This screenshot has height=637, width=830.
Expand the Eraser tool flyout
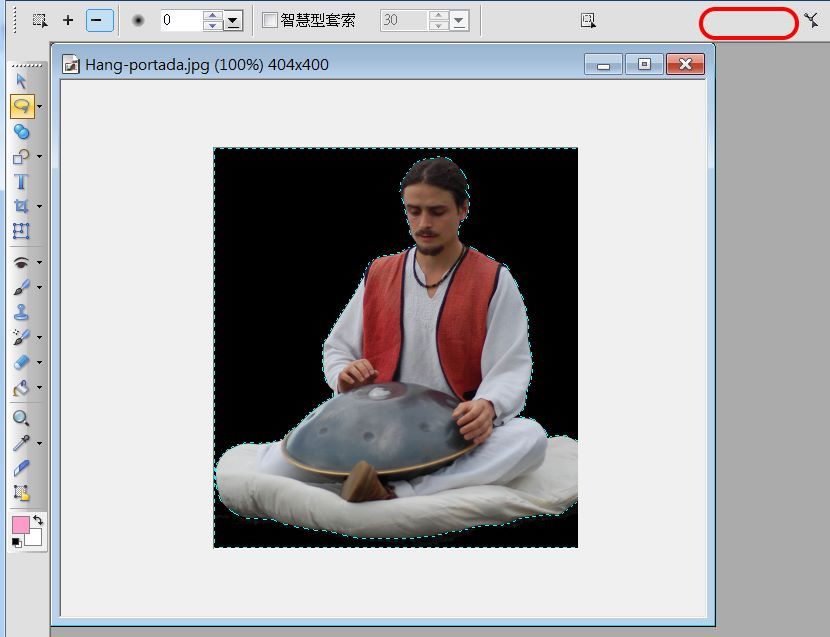point(40,362)
